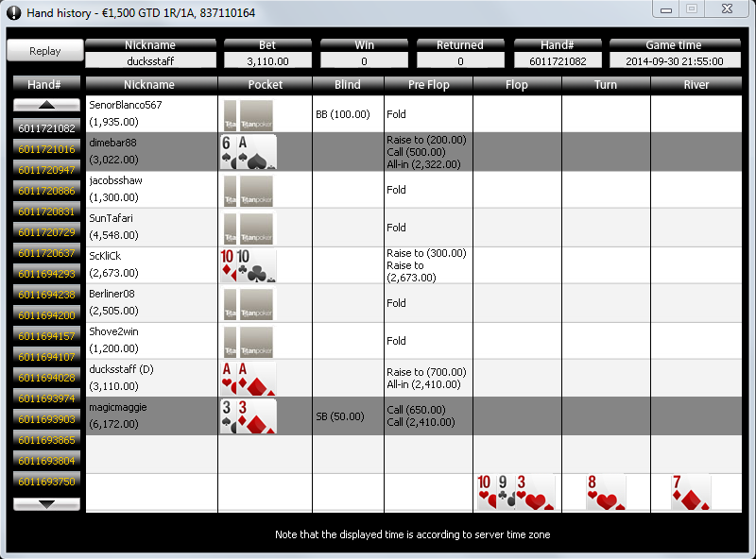Open hand 6011694238
The image size is (756, 559).
coord(46,294)
